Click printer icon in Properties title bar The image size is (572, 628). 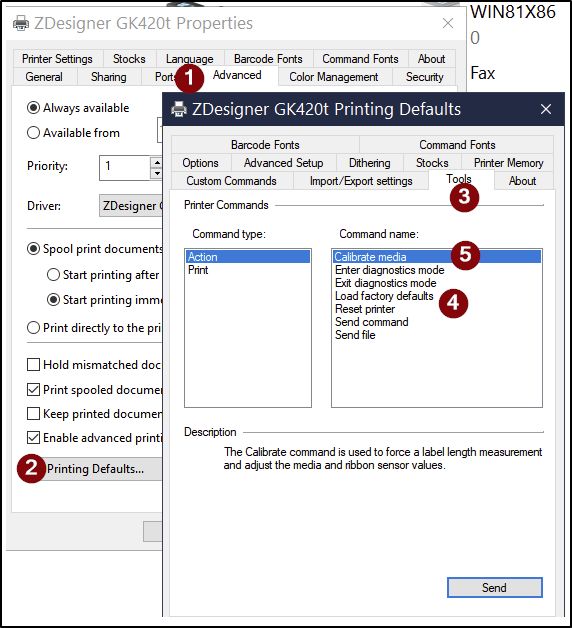(21, 23)
